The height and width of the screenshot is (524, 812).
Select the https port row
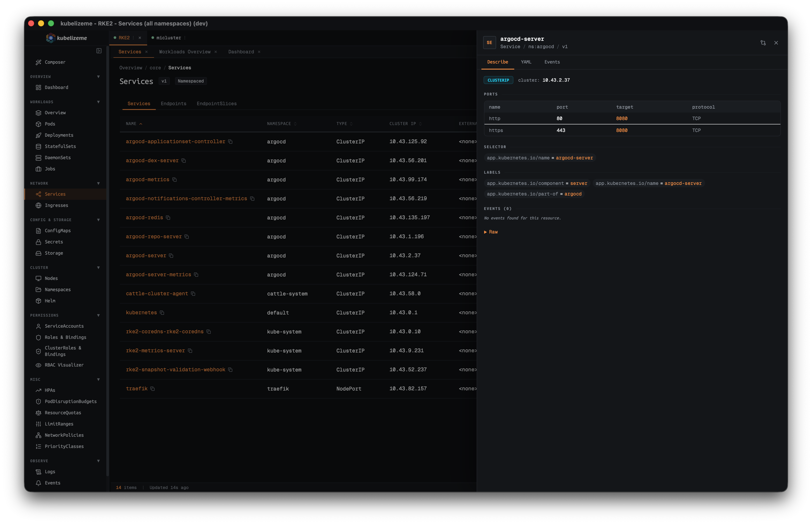(x=632, y=130)
